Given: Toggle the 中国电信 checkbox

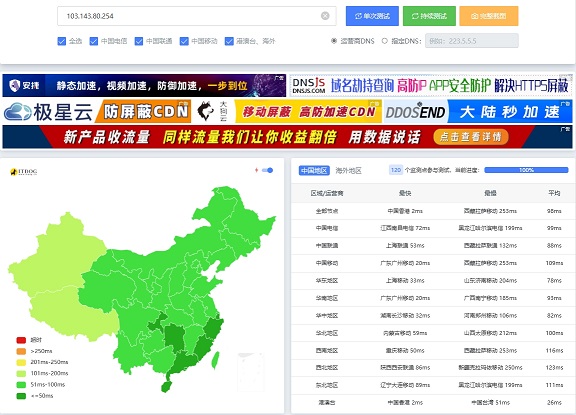Looking at the screenshot, I should [94, 41].
